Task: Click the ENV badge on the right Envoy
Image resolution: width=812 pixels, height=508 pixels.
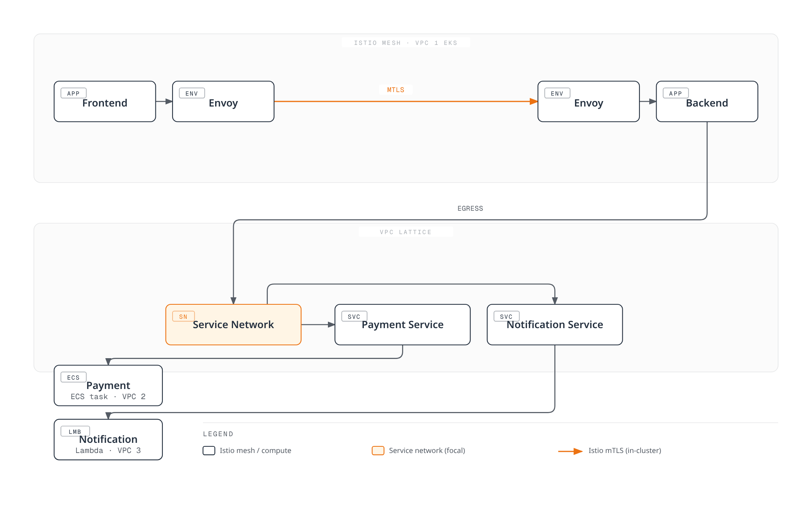Action: (557, 93)
